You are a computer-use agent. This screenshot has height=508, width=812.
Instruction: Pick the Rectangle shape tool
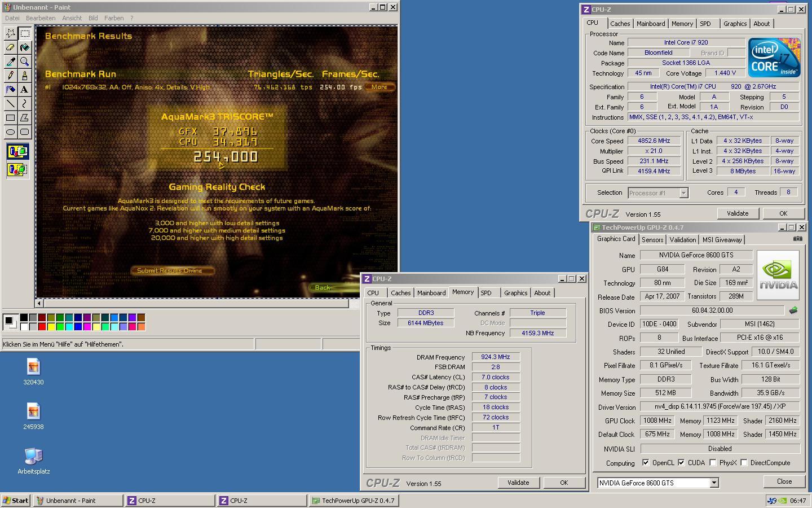10,118
